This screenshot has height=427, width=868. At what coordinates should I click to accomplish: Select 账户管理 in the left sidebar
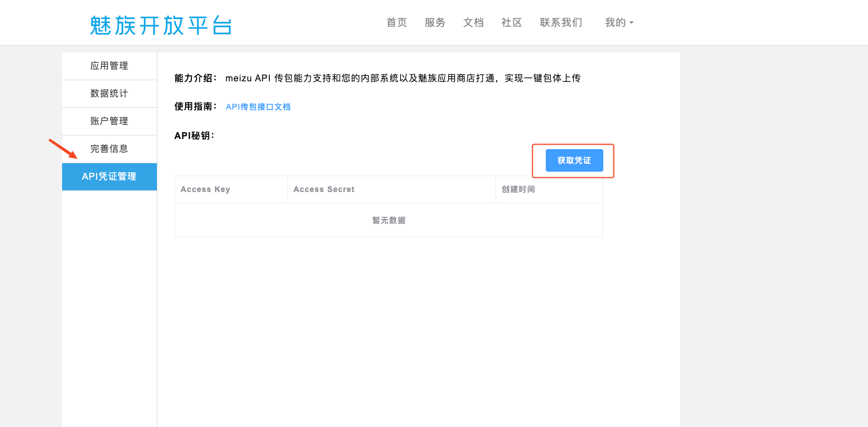109,121
